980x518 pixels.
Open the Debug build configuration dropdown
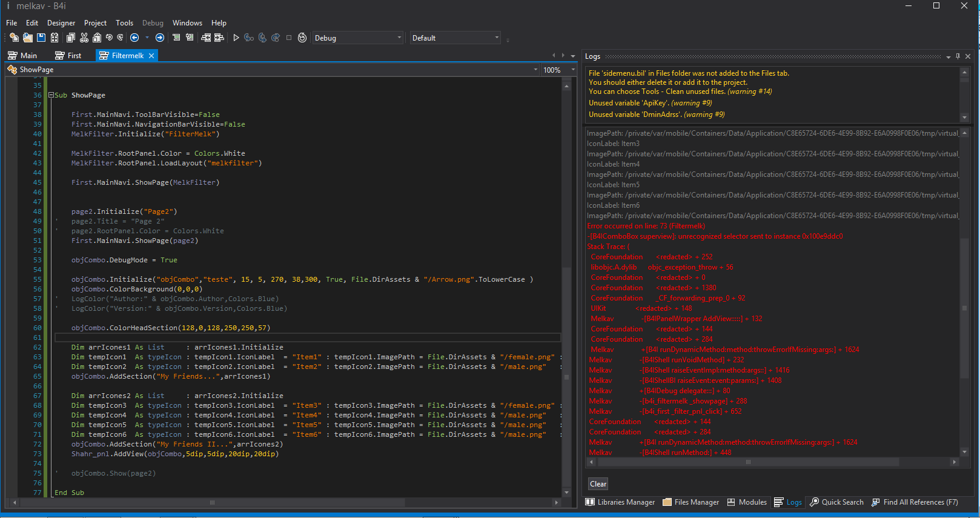399,38
